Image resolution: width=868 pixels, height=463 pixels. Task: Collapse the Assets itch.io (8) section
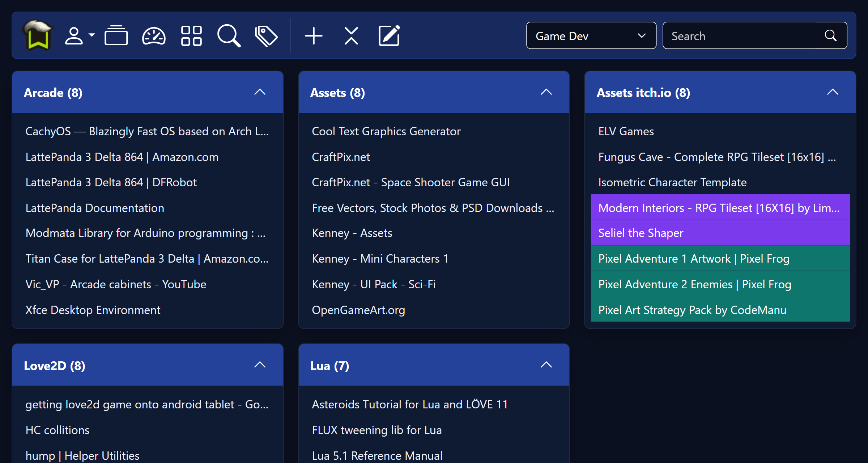[833, 92]
